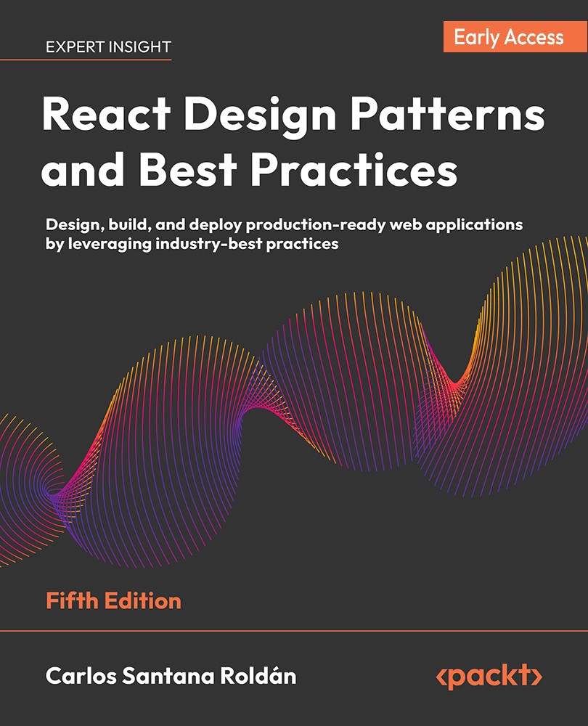This screenshot has width=588, height=726.
Task: Click author name Carlos Santana Roldán
Action: point(171,676)
